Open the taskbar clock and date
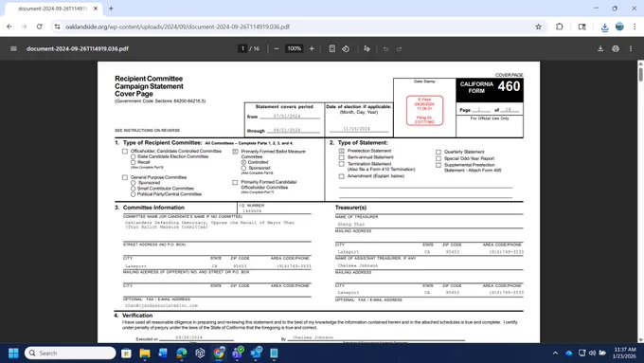The image size is (644, 363). pos(624,354)
